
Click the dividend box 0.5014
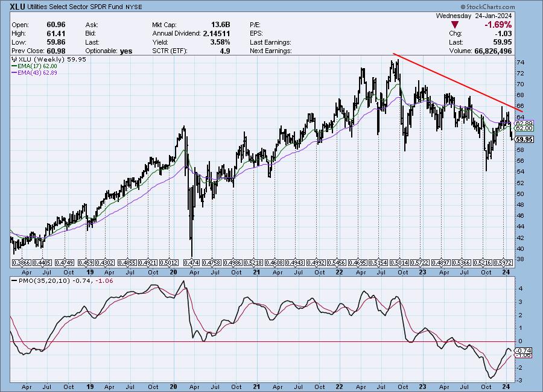pyautogui.click(x=399, y=263)
